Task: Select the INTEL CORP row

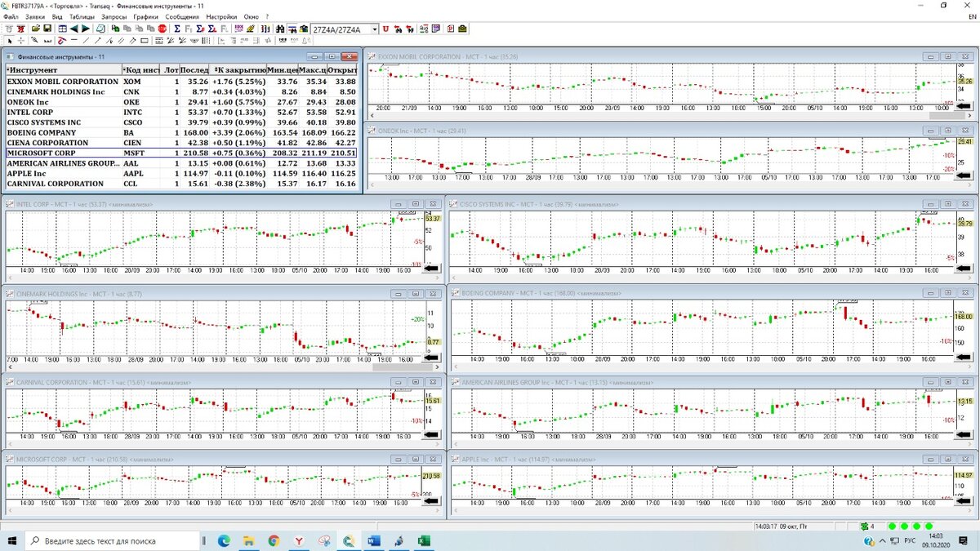Action: click(x=181, y=112)
